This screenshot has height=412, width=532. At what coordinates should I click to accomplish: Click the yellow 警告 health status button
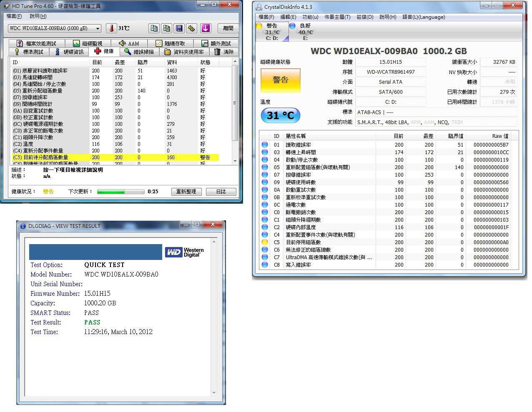click(x=281, y=80)
